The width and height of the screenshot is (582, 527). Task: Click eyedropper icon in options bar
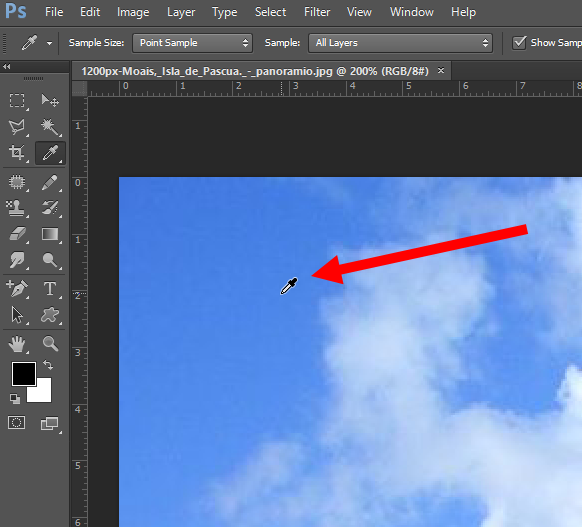click(29, 43)
